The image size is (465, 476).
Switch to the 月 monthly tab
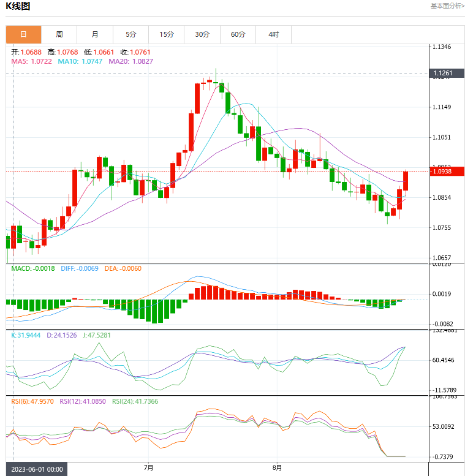point(95,34)
